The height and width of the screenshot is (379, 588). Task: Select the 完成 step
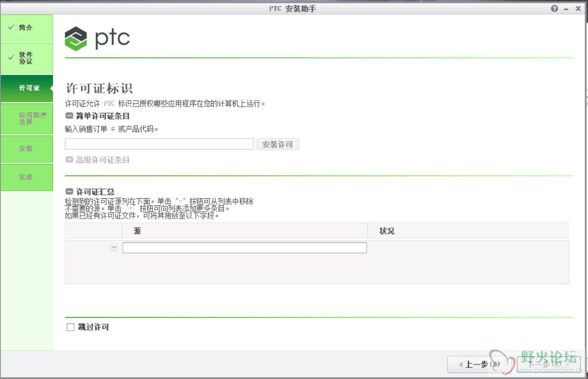point(27,177)
